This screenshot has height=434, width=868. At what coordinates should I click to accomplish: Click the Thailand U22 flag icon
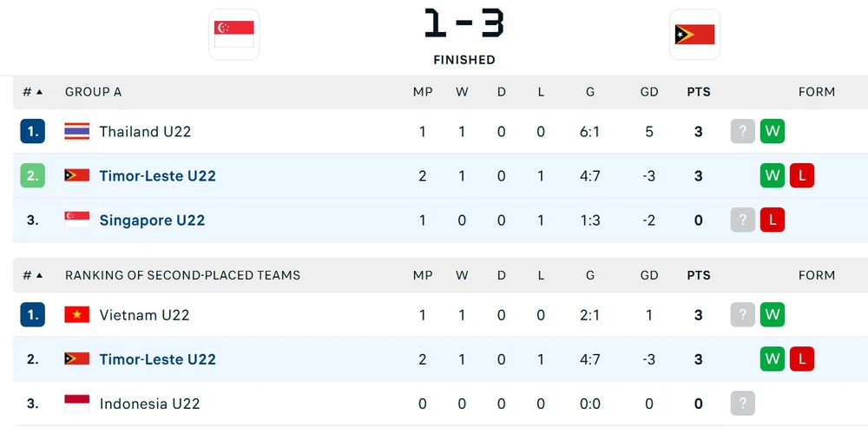point(76,132)
